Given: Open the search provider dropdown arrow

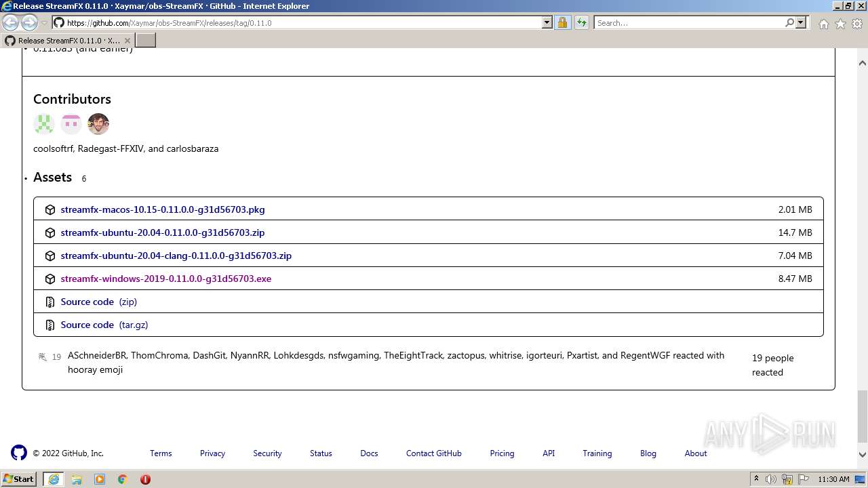Looking at the screenshot, I should [801, 22].
